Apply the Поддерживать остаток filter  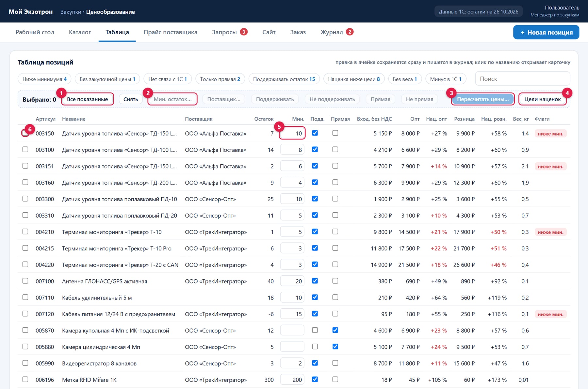click(x=284, y=79)
